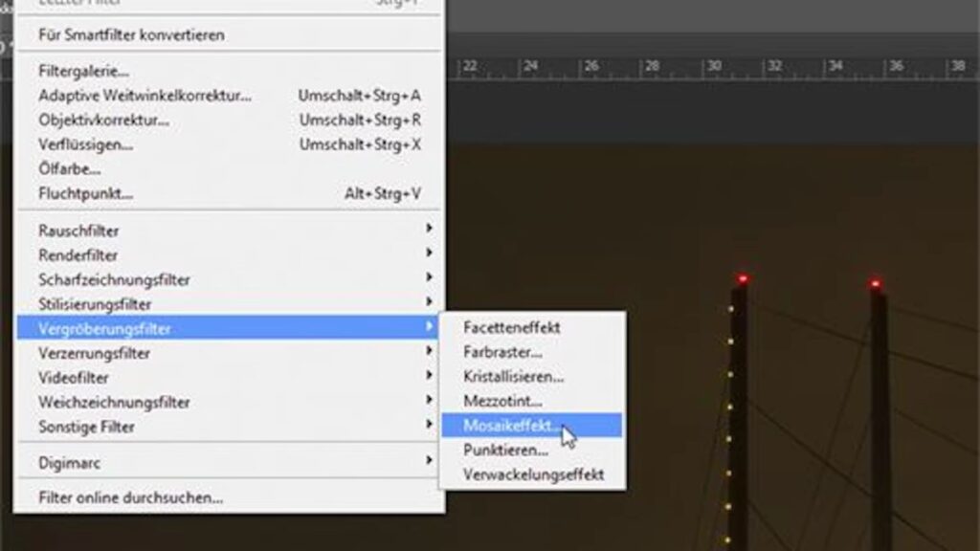This screenshot has width=980, height=551.
Task: Choose Punktieren from the submenu
Action: pyautogui.click(x=505, y=450)
